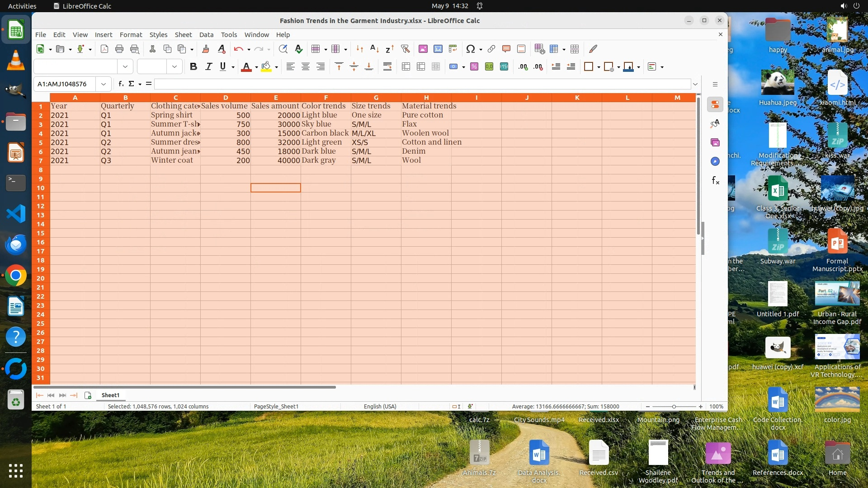Expand the font name dropdown
The image size is (868, 488).
point(125,67)
